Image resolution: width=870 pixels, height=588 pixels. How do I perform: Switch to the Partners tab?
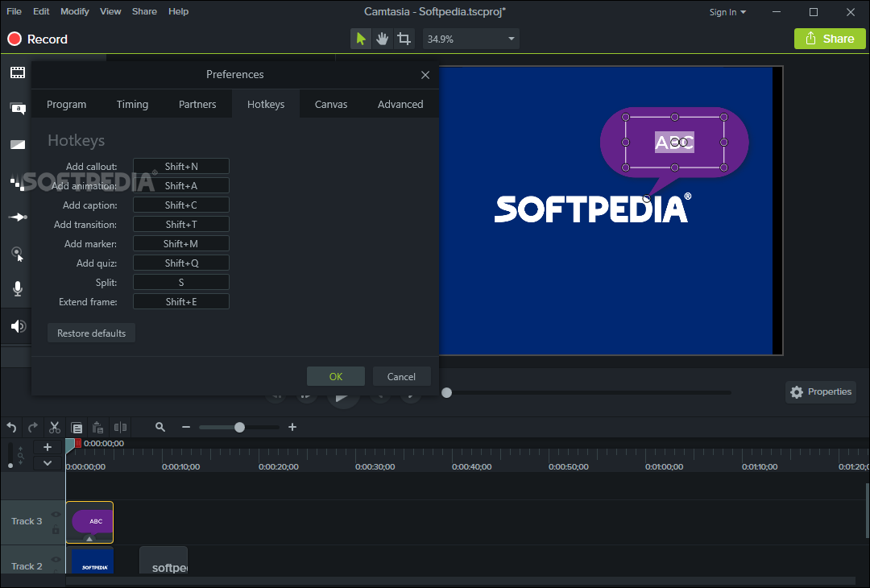point(197,104)
